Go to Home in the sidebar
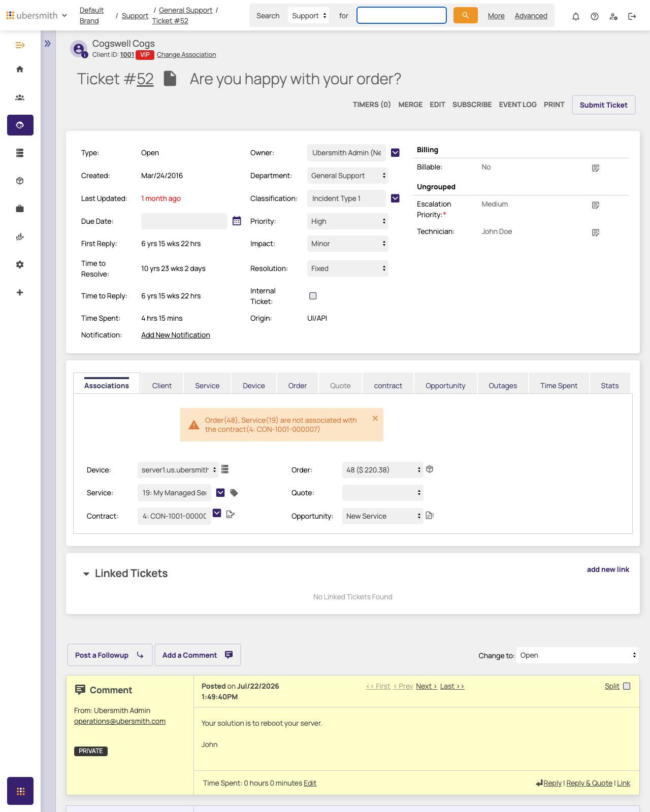Screen dimensions: 650x812 (20, 69)
